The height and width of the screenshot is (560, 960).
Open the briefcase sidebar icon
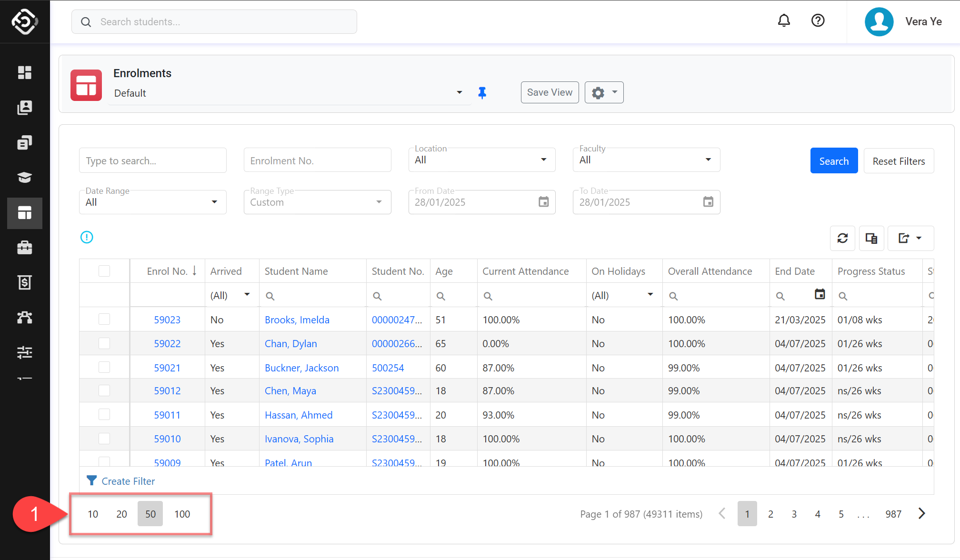pyautogui.click(x=25, y=248)
